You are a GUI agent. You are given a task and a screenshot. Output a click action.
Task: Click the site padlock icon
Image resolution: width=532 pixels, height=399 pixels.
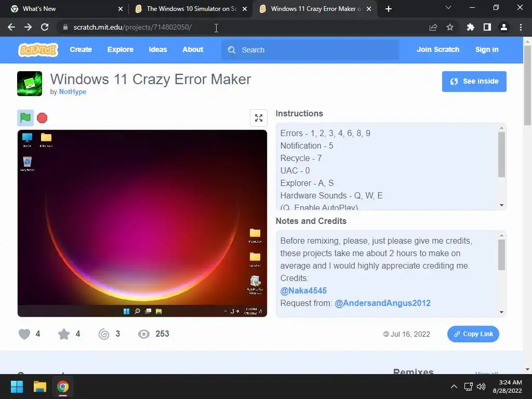[65, 27]
